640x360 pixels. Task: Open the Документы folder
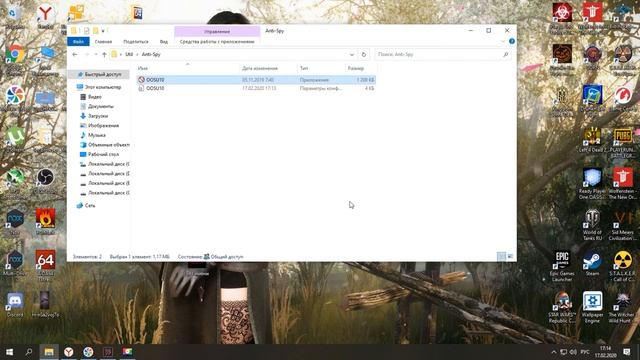[x=97, y=106]
